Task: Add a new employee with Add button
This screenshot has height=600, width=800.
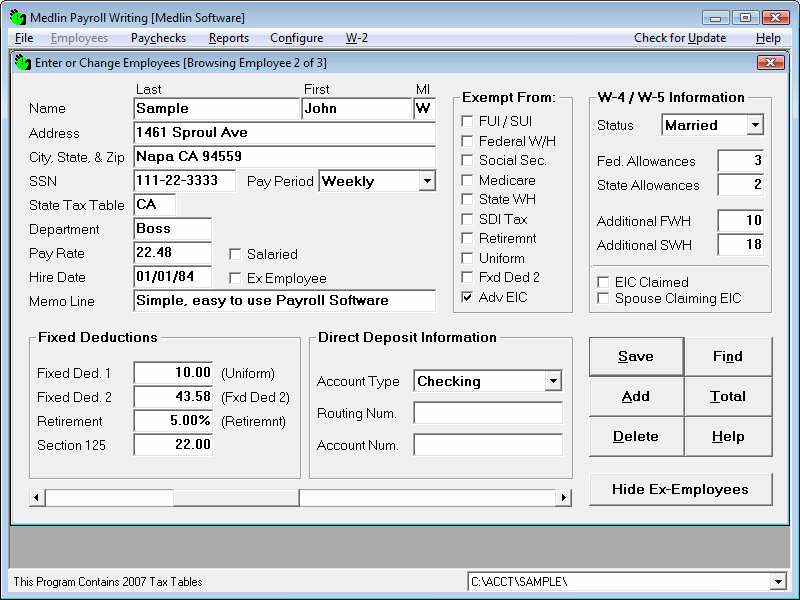Action: point(636,396)
